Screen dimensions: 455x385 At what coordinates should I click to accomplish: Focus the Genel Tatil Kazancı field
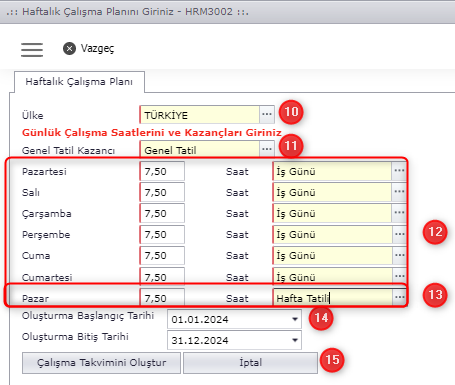(x=199, y=149)
